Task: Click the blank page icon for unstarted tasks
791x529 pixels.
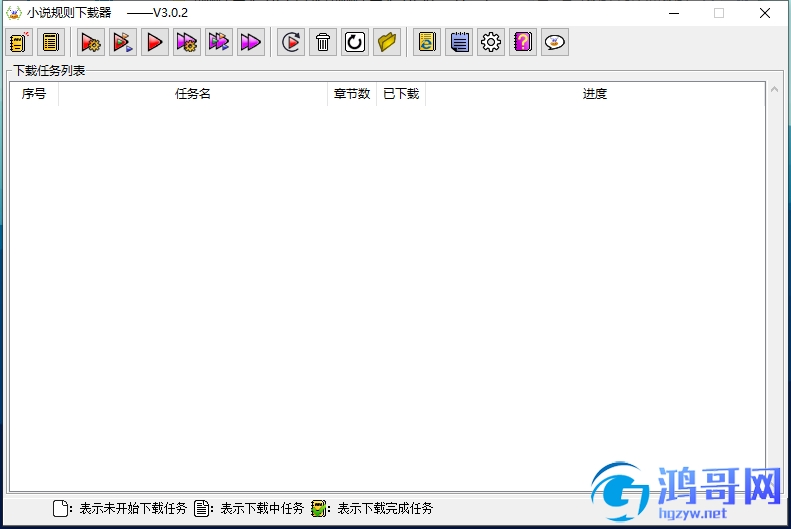Action: click(x=61, y=508)
